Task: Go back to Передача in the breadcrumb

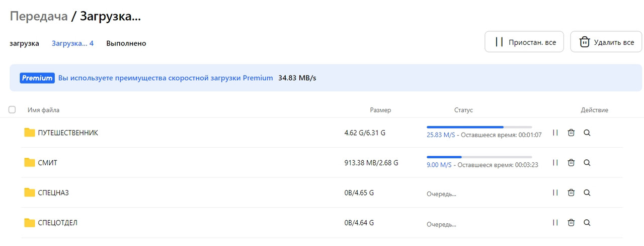Action: pos(39,16)
